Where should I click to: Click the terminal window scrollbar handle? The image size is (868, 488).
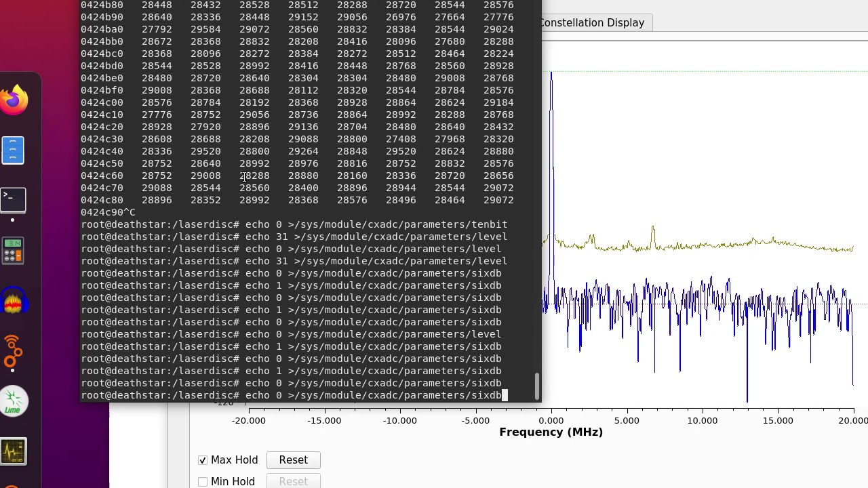point(536,386)
